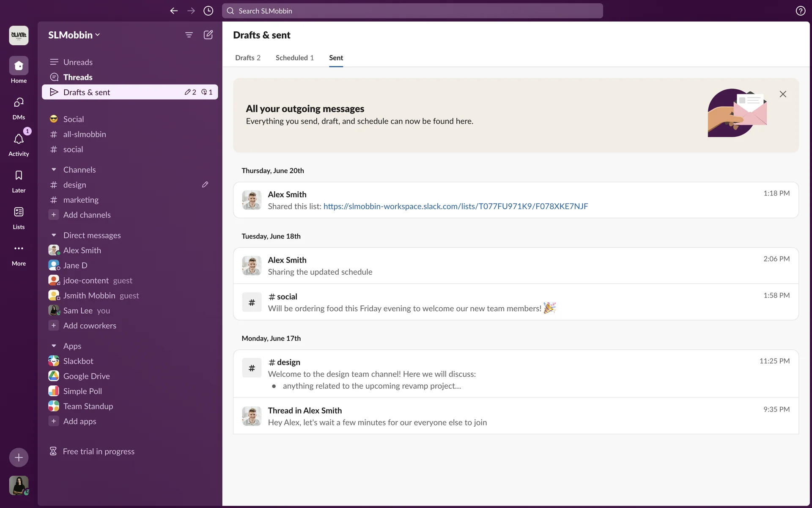Collapse the Apps section
Viewport: 812px width, 508px height.
54,346
